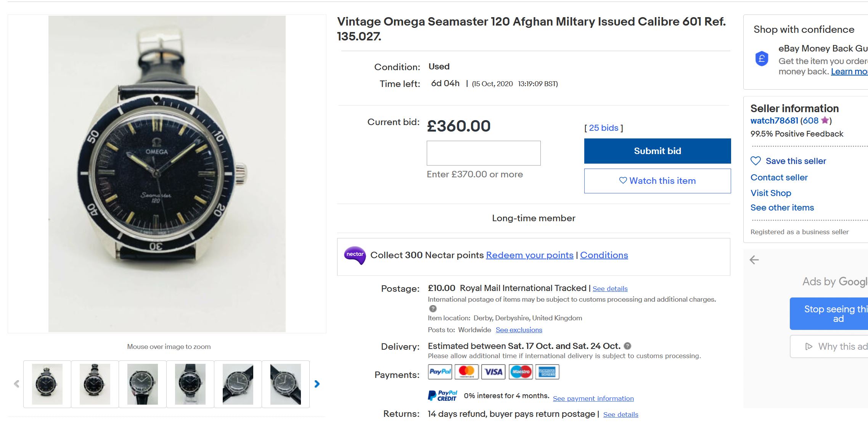The width and height of the screenshot is (868, 426).
Task: Click the help icon next to delivery estimate
Action: coord(627,346)
